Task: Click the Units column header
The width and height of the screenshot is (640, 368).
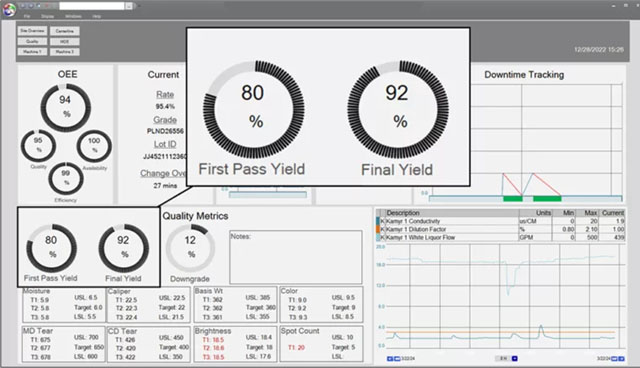Action: click(x=535, y=213)
